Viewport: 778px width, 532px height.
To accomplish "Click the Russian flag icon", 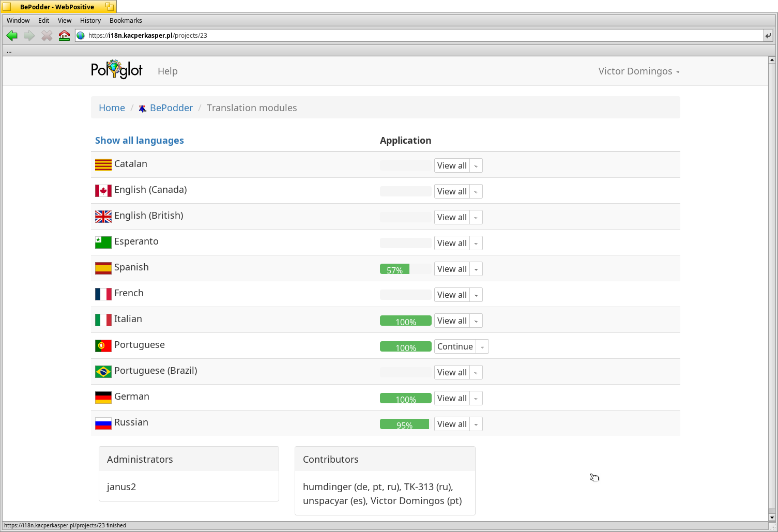I will pyautogui.click(x=103, y=423).
